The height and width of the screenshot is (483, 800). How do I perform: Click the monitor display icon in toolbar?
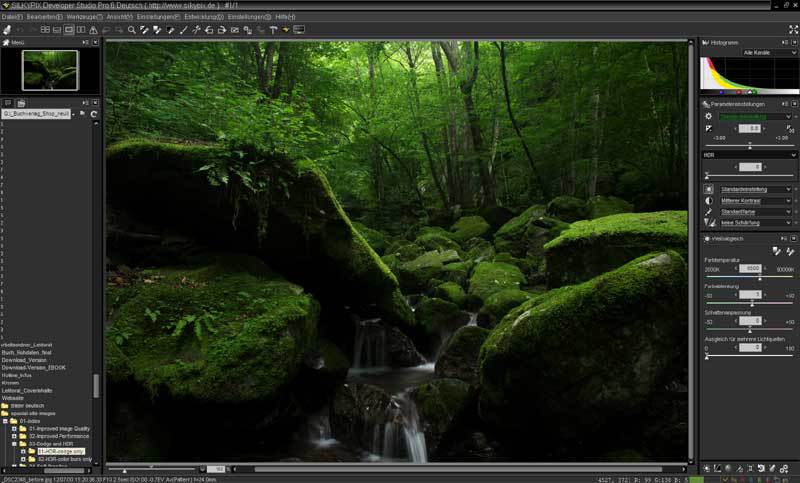click(299, 30)
